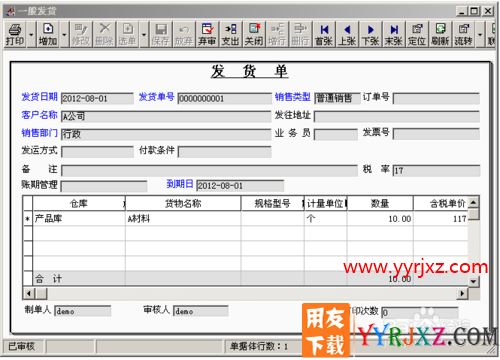500x360 pixels.
Task: Click the 流转 toolbar button
Action: [464, 34]
